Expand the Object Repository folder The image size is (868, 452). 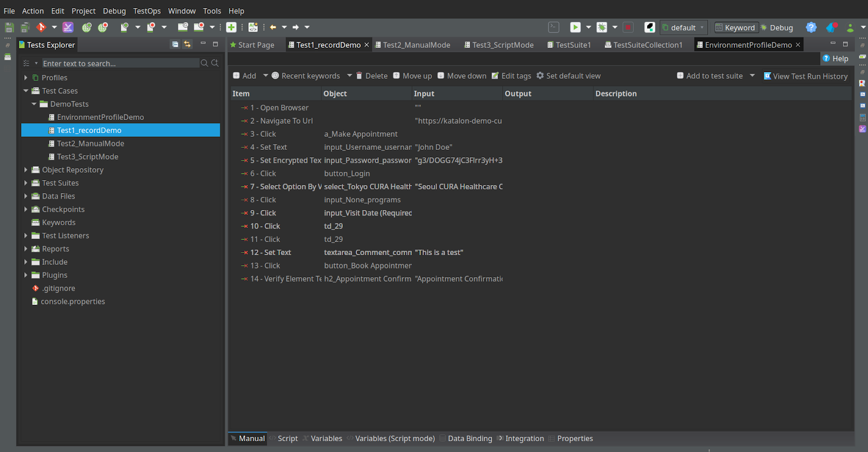25,170
